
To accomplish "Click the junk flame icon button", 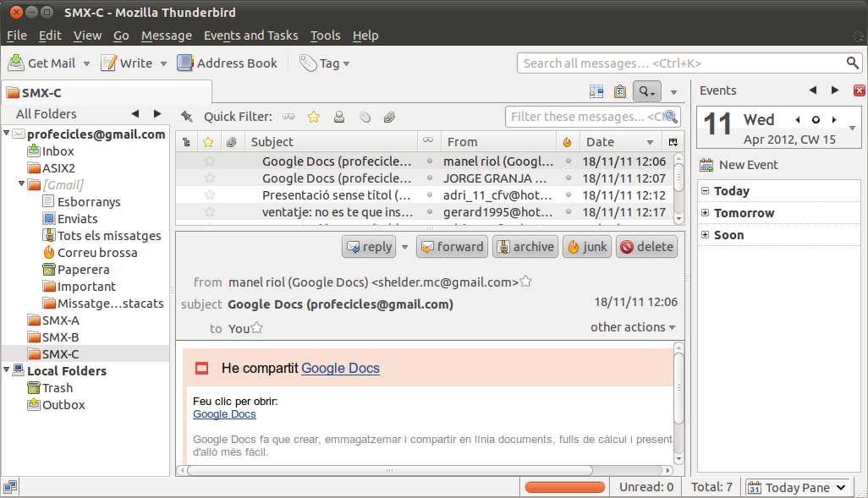I will coord(586,247).
